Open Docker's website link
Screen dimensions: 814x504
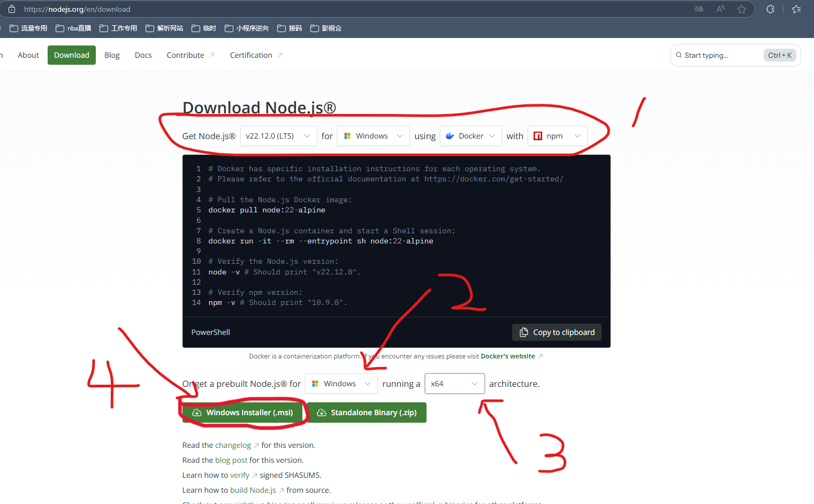(x=508, y=356)
